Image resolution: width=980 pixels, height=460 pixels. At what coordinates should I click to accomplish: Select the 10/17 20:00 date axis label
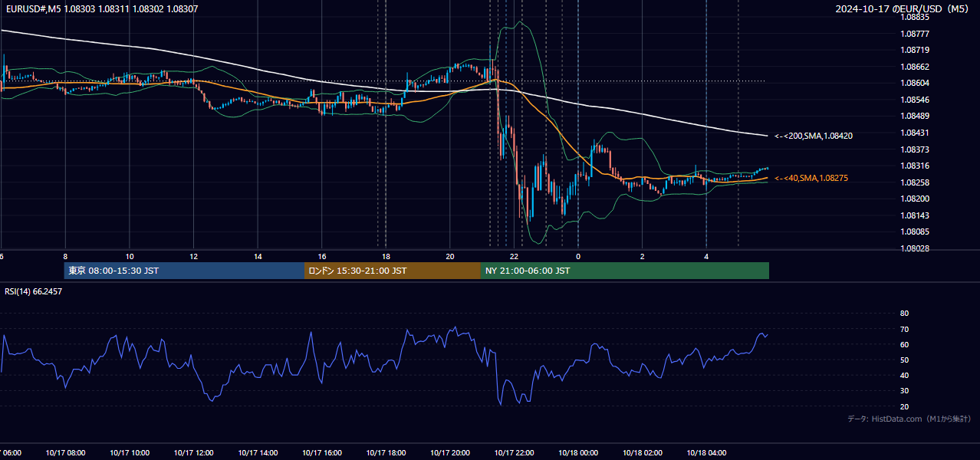tap(450, 453)
